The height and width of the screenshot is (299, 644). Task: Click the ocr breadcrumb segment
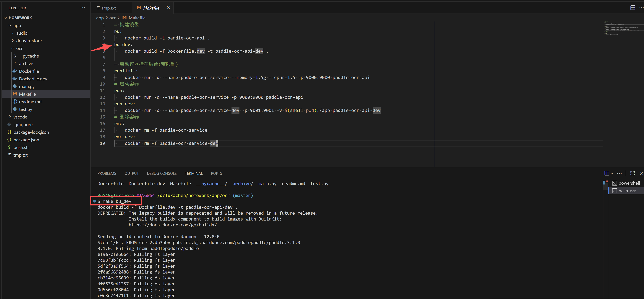[112, 18]
